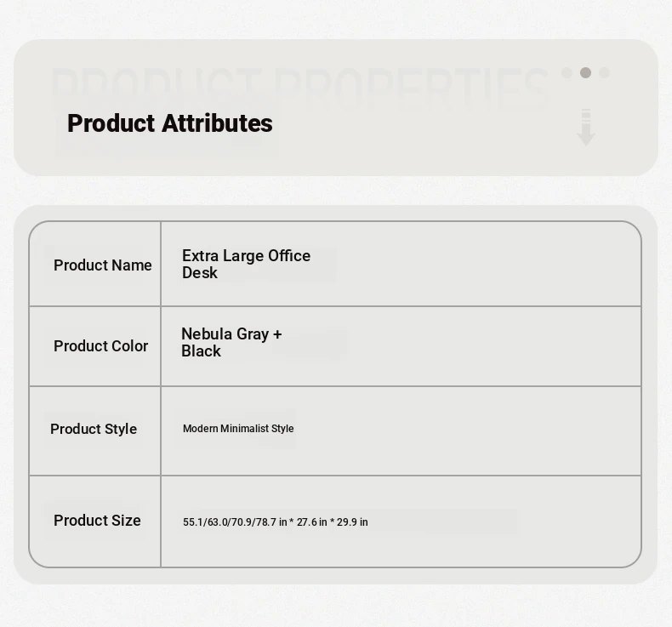Click the downward arrow icon in header
Viewport: 672px width, 627px height.
pos(585,128)
